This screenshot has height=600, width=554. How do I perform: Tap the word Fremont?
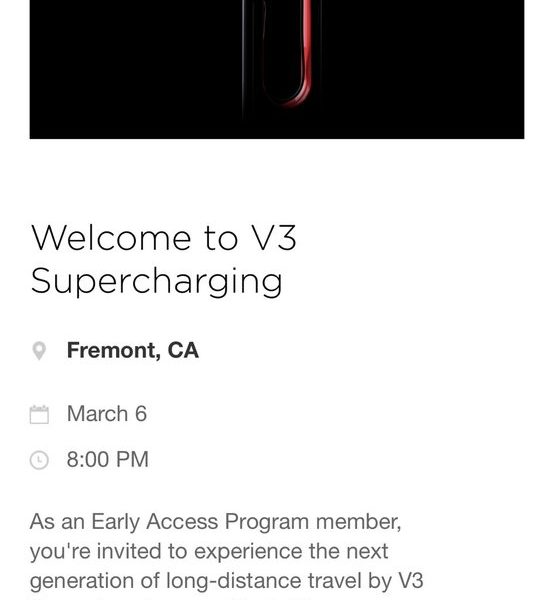pos(111,350)
